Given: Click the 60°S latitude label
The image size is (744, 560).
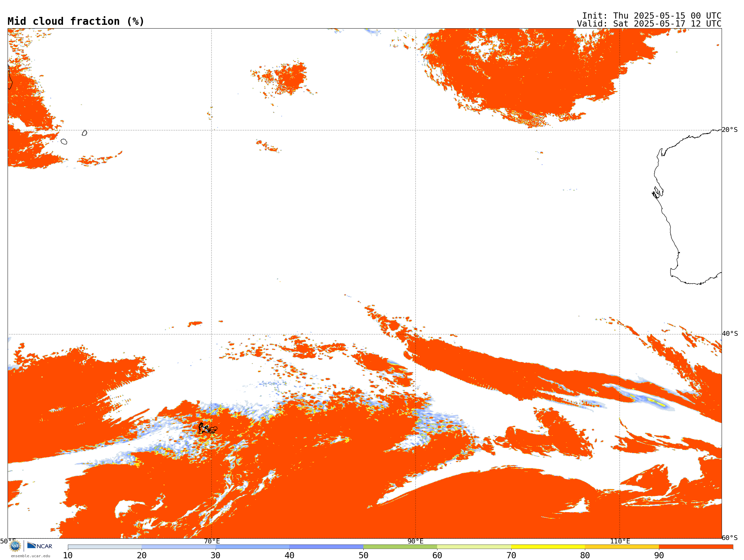Looking at the screenshot, I should 730,538.
